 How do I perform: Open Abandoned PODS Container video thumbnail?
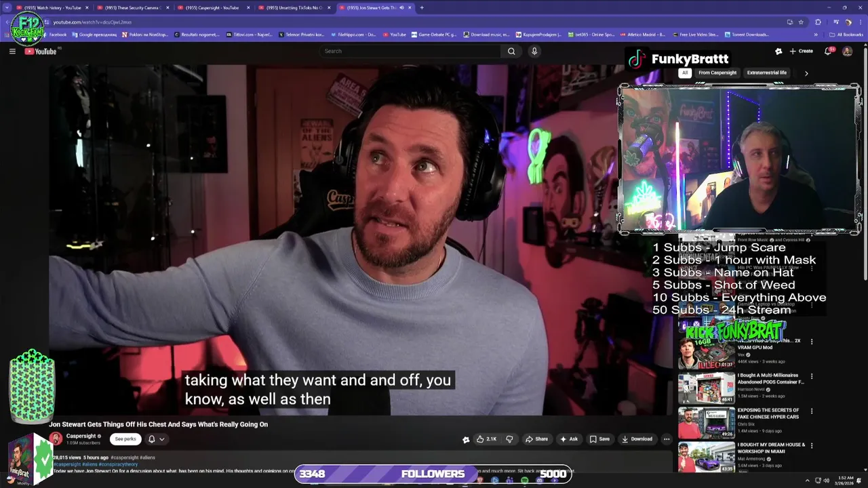coord(707,388)
